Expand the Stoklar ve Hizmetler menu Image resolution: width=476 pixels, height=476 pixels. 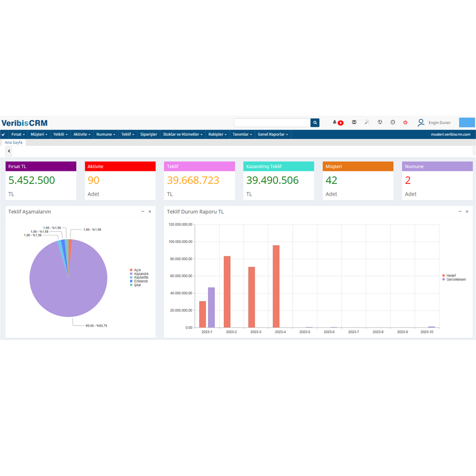click(x=182, y=134)
